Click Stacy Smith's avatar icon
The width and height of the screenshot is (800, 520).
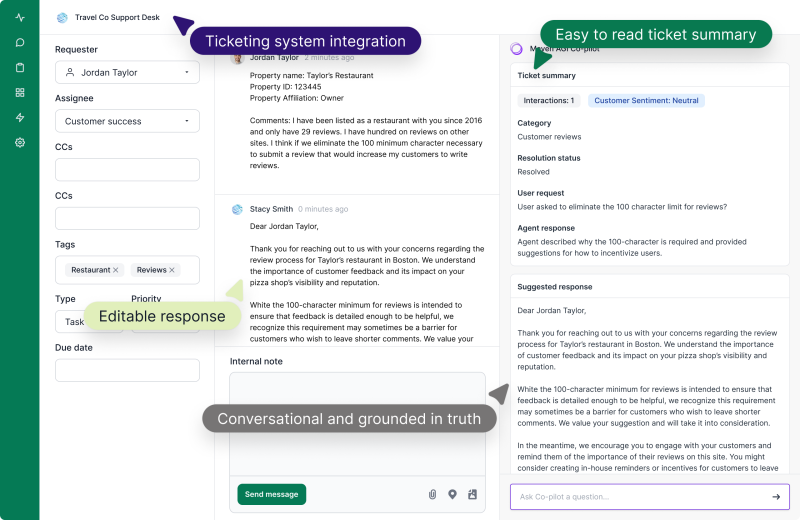pyautogui.click(x=237, y=209)
